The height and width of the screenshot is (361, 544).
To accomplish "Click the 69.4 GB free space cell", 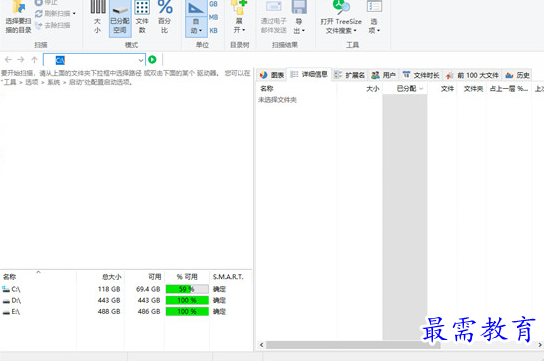I will tap(148, 289).
